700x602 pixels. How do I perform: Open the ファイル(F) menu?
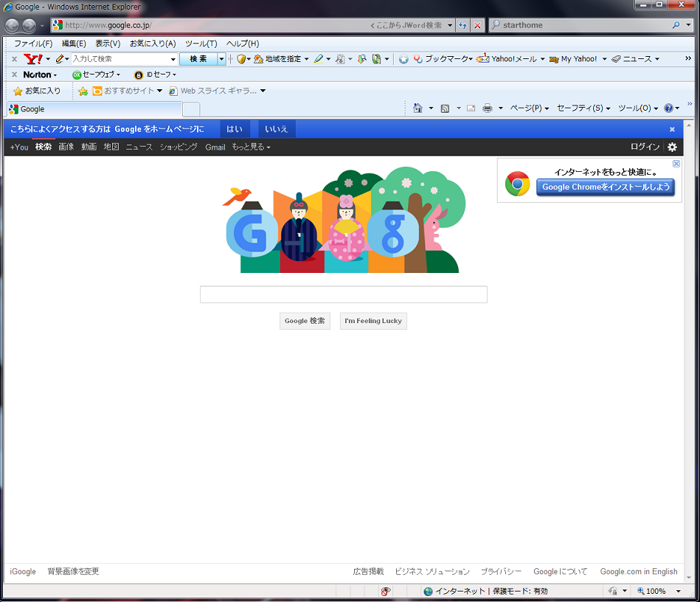coord(33,44)
